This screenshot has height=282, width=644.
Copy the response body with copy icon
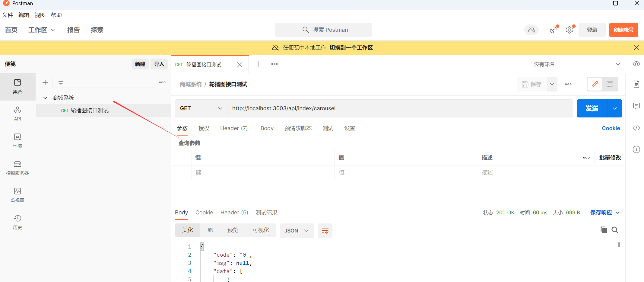coord(604,230)
